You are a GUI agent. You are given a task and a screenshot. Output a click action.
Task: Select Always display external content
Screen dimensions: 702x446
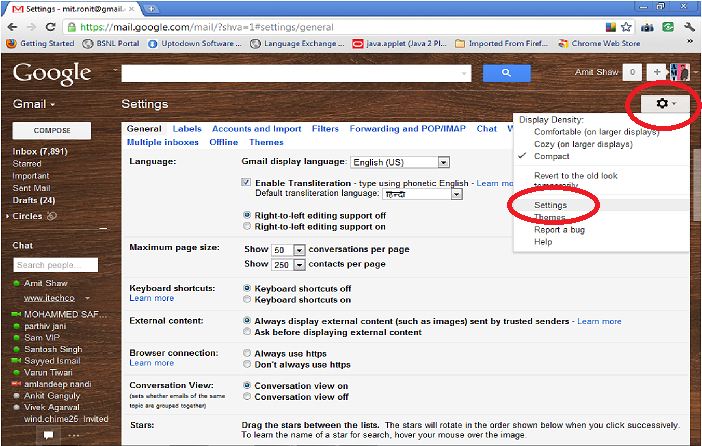point(247,321)
